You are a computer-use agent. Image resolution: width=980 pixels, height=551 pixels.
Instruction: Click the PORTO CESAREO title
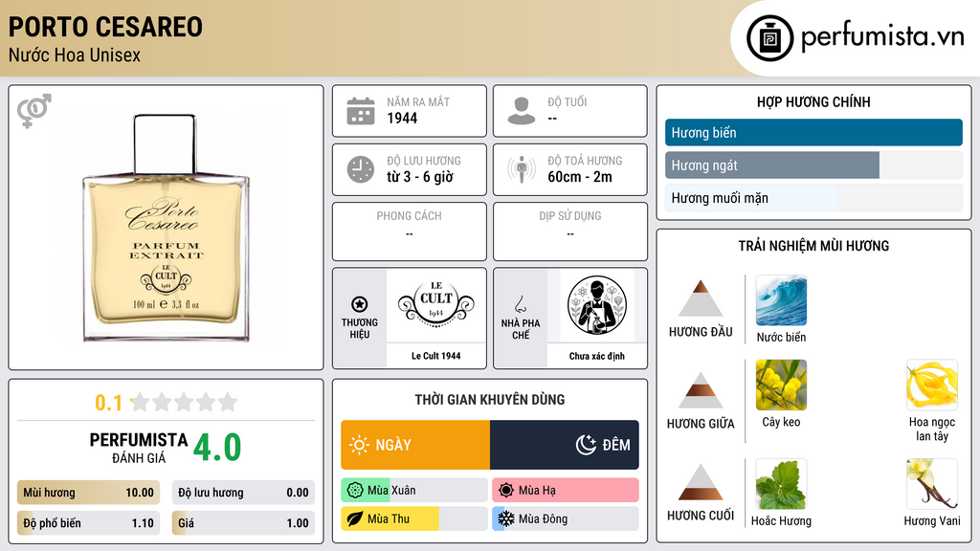pyautogui.click(x=105, y=27)
